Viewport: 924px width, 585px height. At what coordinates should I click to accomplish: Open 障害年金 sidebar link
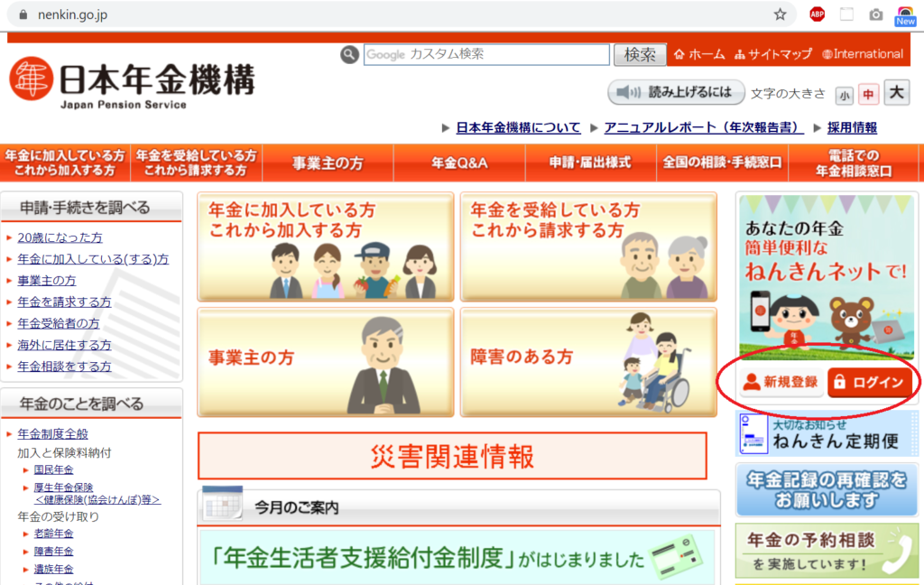click(53, 552)
